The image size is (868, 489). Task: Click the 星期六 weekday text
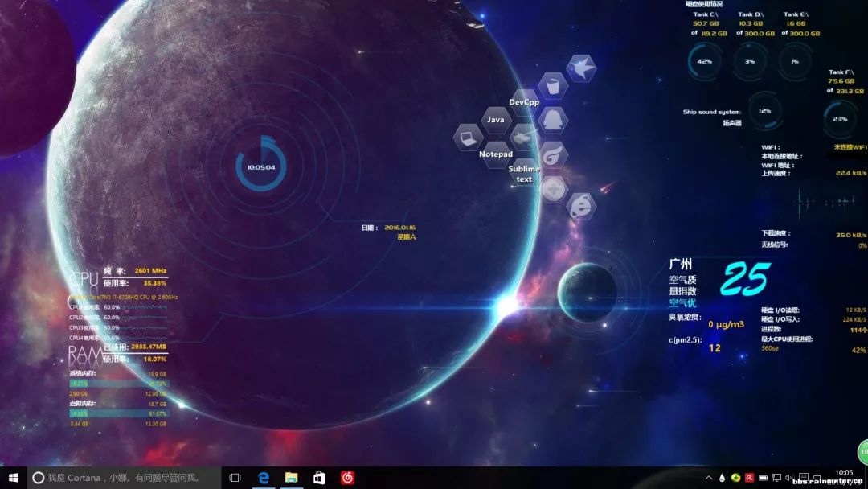pyautogui.click(x=407, y=237)
